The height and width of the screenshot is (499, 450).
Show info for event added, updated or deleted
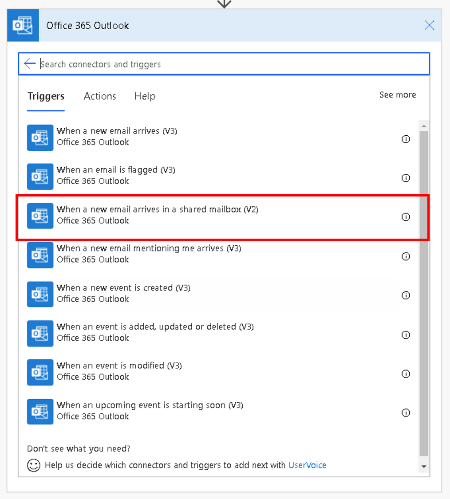[x=406, y=335]
